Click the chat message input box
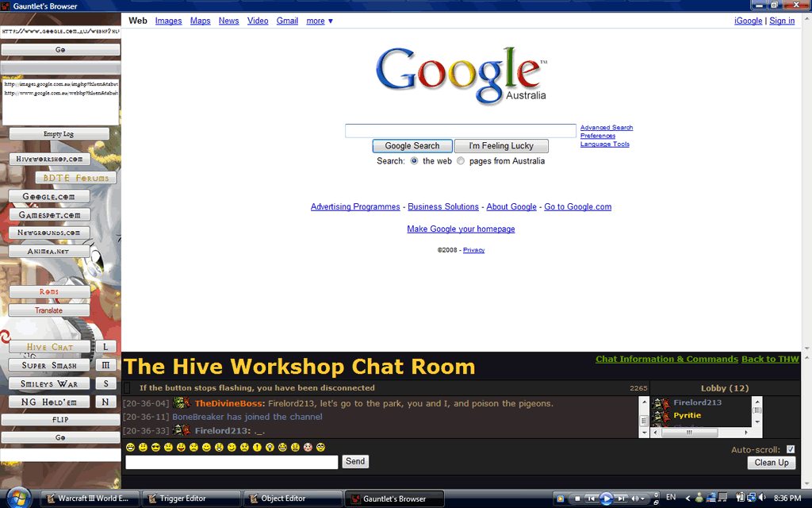 pyautogui.click(x=232, y=462)
